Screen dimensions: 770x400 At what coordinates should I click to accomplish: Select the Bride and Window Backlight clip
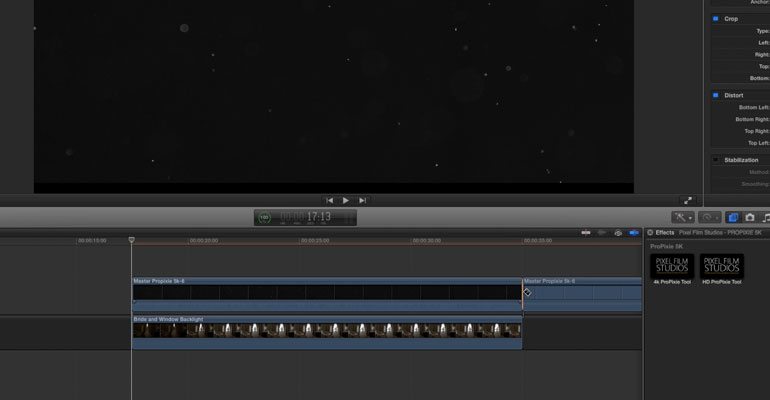click(327, 332)
